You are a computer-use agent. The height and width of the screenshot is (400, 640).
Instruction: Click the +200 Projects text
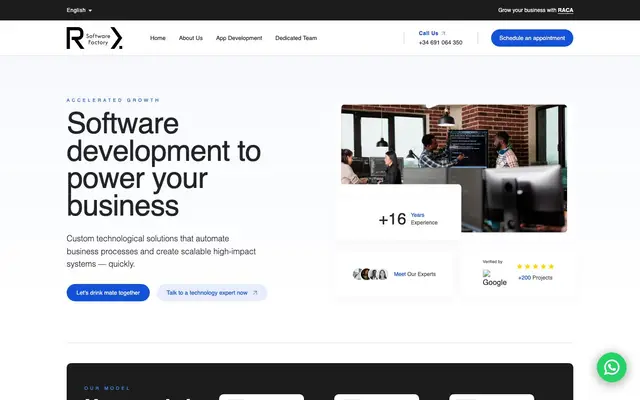pyautogui.click(x=535, y=278)
